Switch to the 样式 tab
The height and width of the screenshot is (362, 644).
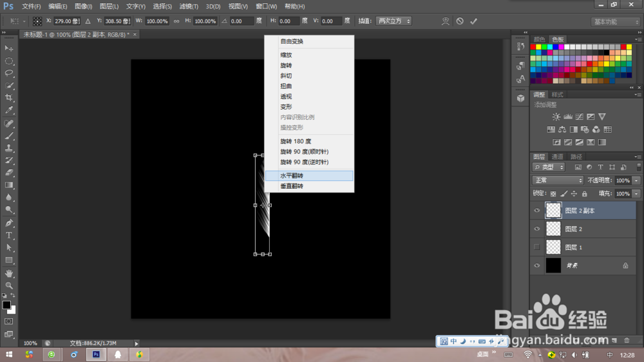[x=557, y=95]
